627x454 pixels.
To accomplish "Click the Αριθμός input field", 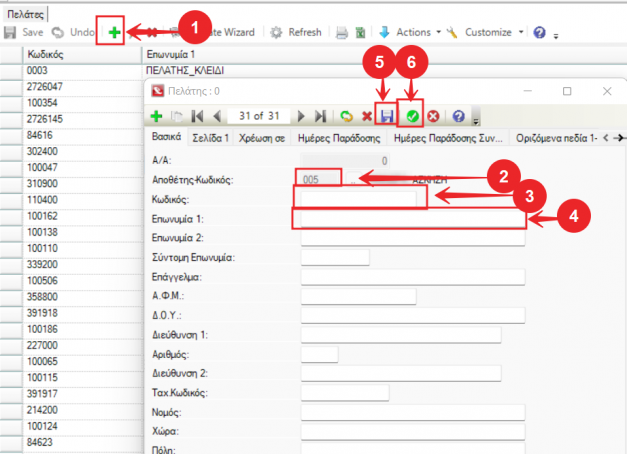I will [319, 354].
